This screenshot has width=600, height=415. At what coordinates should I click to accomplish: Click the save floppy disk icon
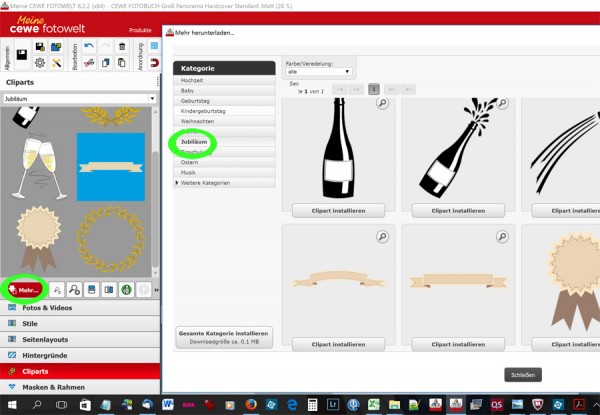[22, 55]
